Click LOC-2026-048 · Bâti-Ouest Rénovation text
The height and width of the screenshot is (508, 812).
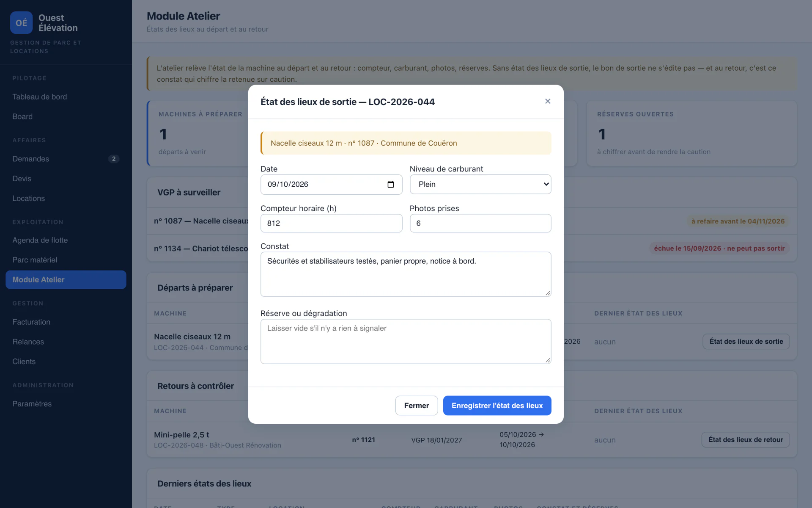point(217,445)
